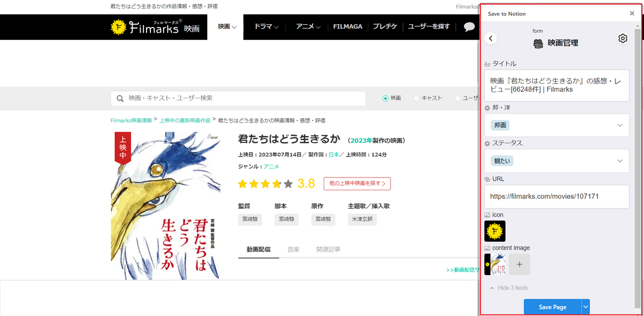644x316 pixels.
Task: Open the speech bubble icon in navigation bar
Action: 469,27
